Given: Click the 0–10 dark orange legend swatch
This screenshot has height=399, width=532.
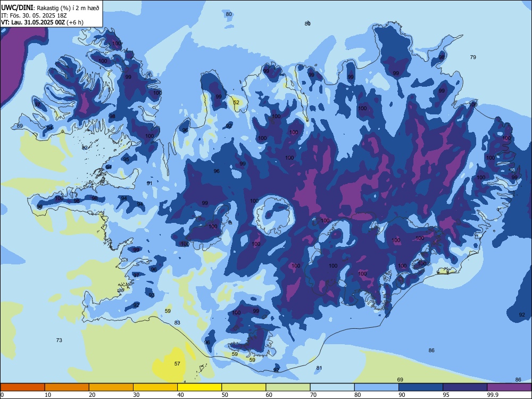Looking at the screenshot, I should pyautogui.click(x=22, y=387).
